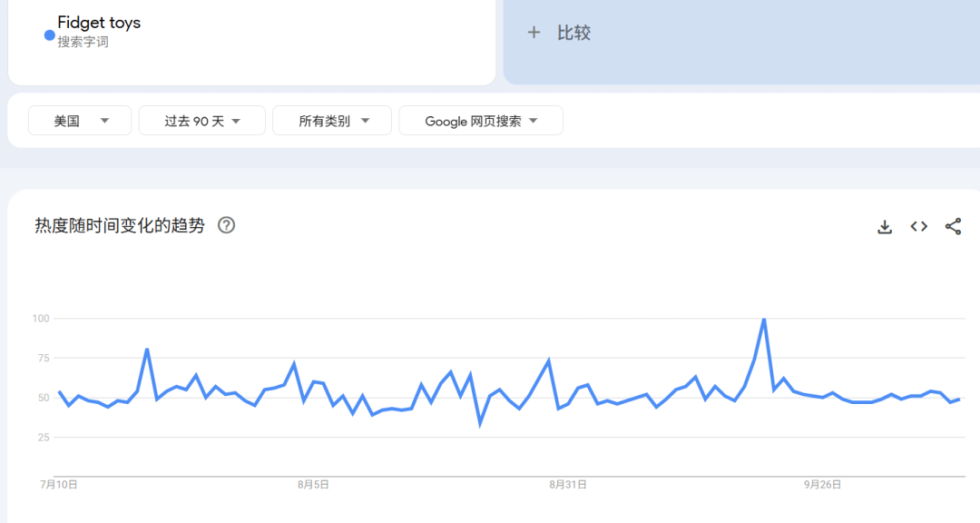Viewport: 980px width, 523px height.
Task: Click the 25 y-axis label
Action: pyautogui.click(x=44, y=438)
